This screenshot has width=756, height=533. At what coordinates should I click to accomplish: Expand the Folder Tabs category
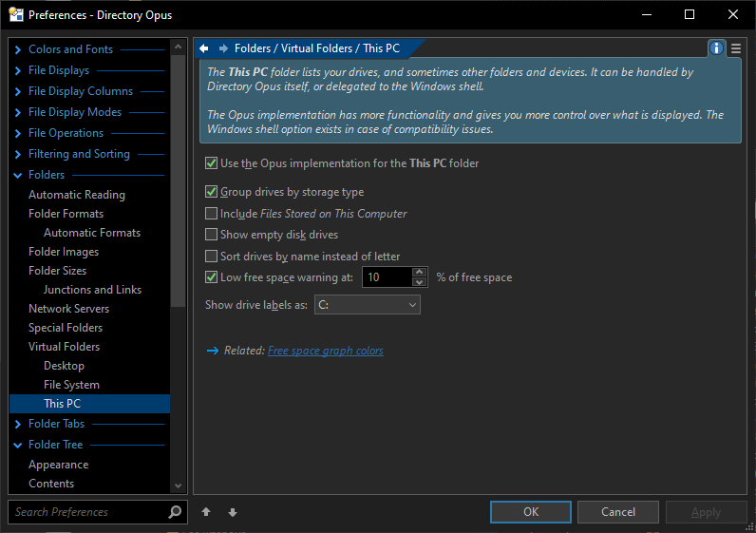(x=18, y=424)
